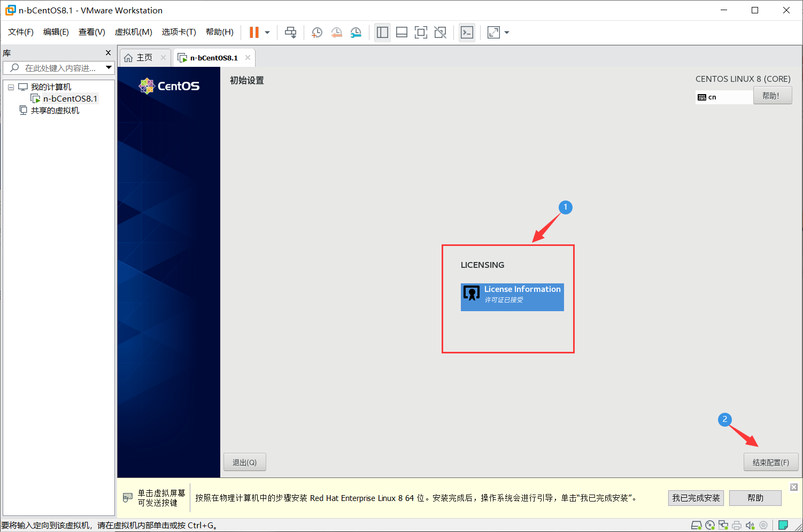Click the teal message log note icon
803x532 pixels.
(783, 525)
